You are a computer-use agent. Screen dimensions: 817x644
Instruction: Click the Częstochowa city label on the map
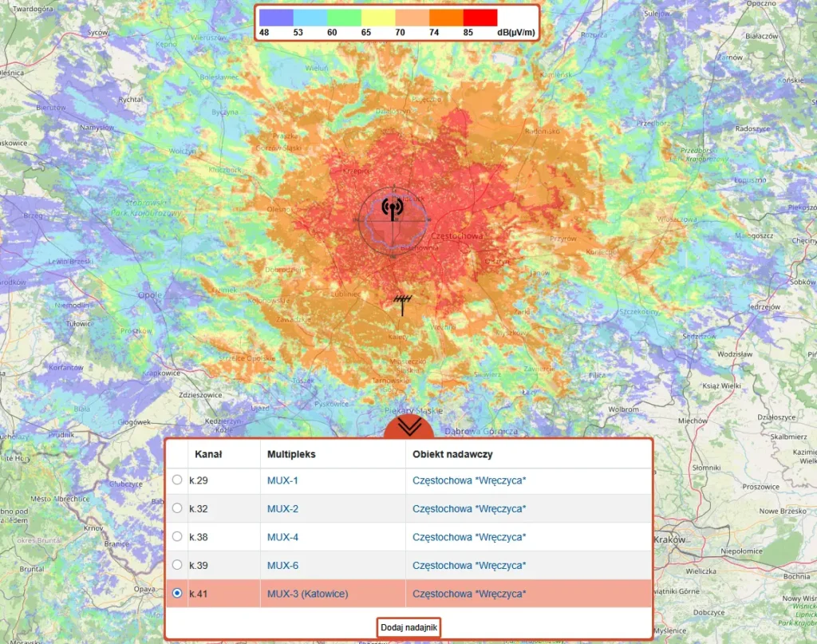(x=457, y=236)
